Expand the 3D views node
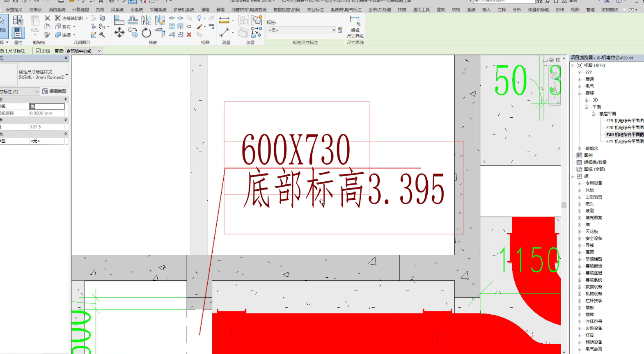Image resolution: width=644 pixels, height=354 pixels. [587, 100]
